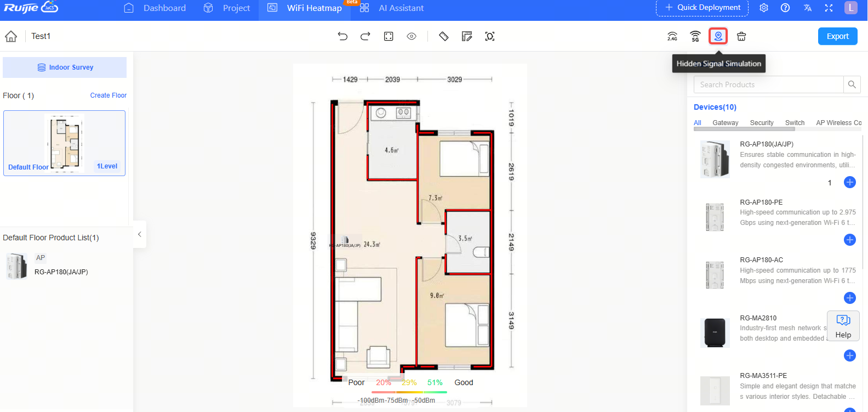Viewport: 868px width, 412px height.
Task: Click the RG-AP180-PE product image
Action: (715, 217)
